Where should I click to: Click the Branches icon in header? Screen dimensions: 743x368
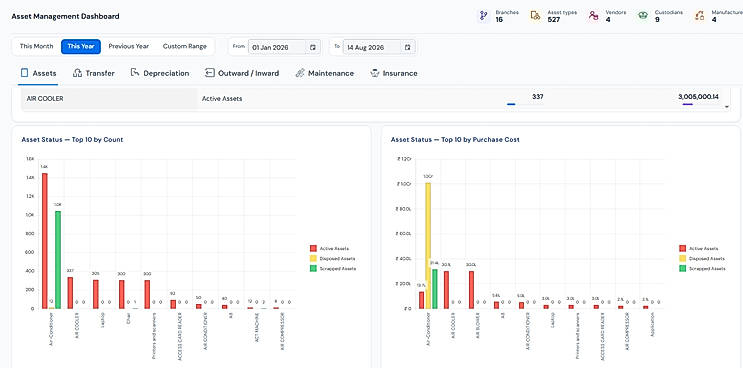pos(483,16)
